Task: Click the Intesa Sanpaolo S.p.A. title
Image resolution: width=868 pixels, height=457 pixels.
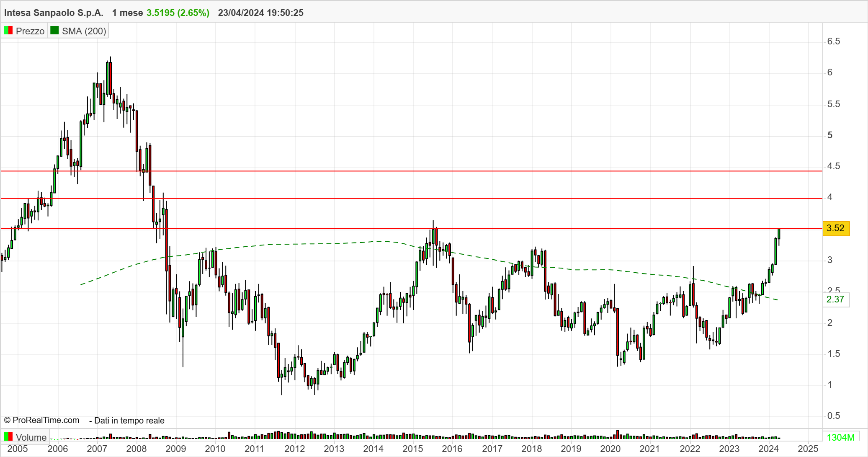Action: 54,13
